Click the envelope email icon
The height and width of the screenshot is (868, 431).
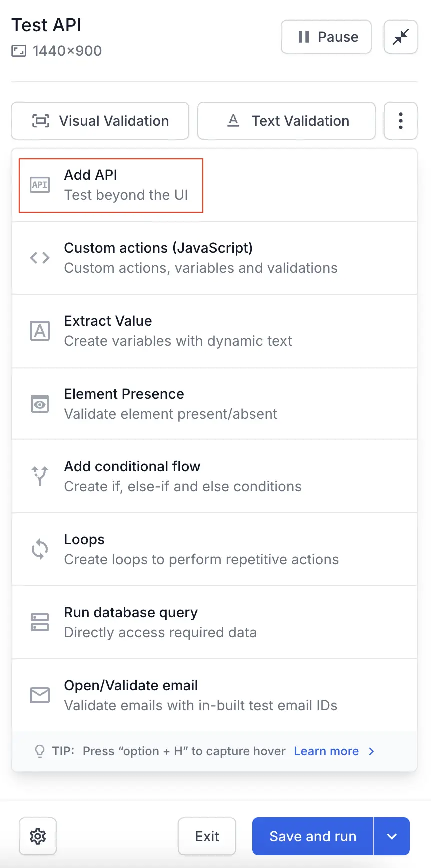(x=40, y=695)
